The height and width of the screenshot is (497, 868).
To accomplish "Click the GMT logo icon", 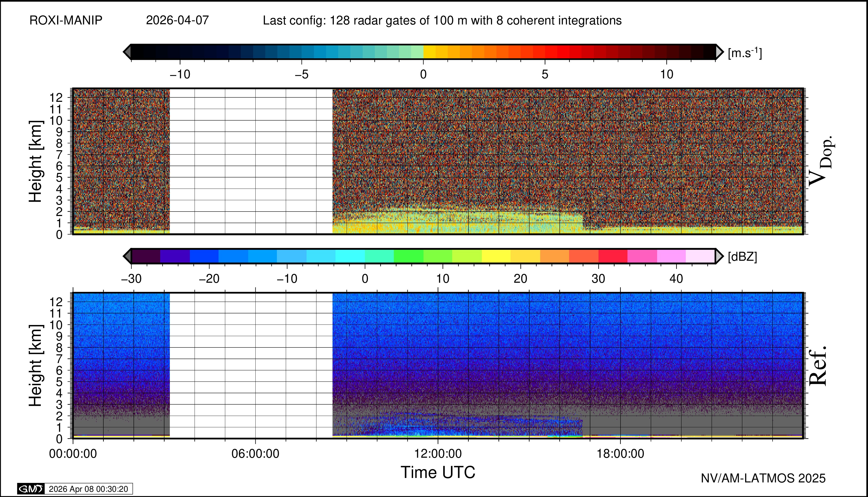I will pyautogui.click(x=31, y=489).
